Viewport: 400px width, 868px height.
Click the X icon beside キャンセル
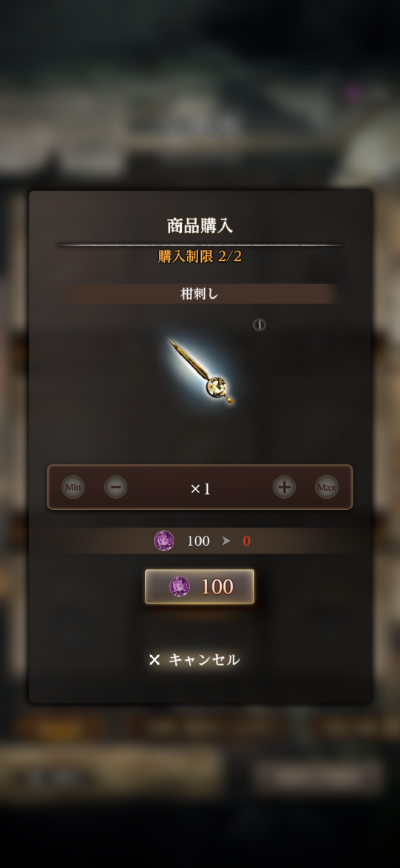pyautogui.click(x=155, y=660)
